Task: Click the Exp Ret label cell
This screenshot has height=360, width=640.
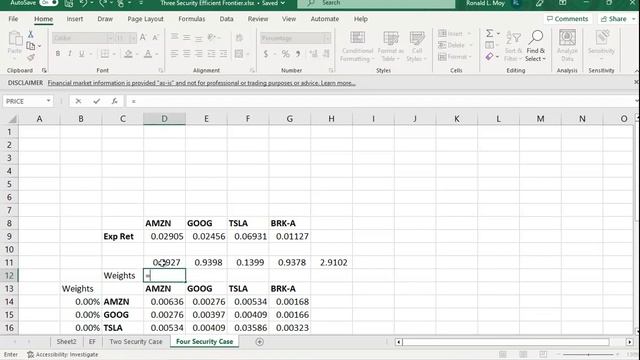Action: pos(122,236)
